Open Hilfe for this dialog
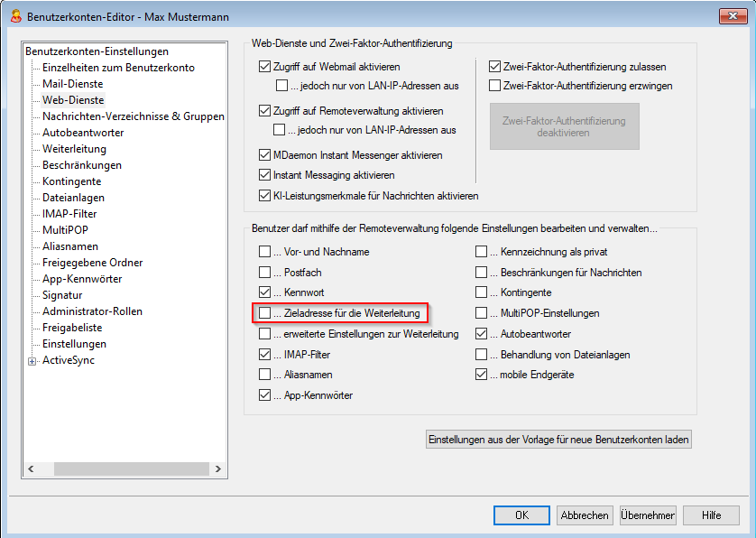The width and height of the screenshot is (756, 538). (x=711, y=515)
